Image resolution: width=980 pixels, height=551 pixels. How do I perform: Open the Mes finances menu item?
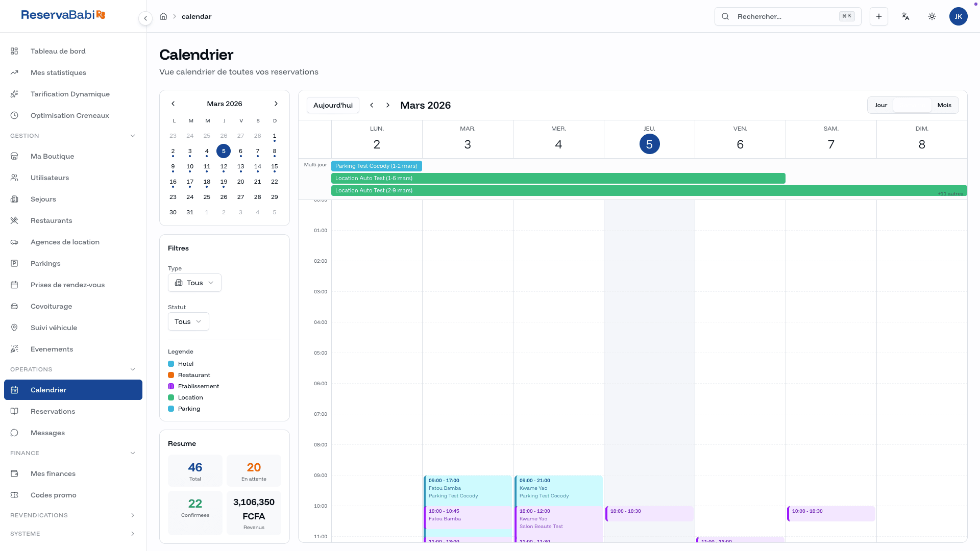pos(53,473)
